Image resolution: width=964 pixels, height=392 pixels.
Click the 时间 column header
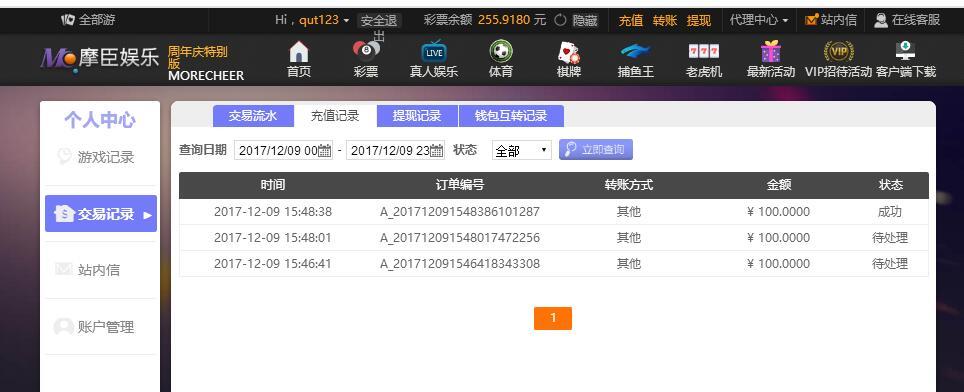point(273,185)
